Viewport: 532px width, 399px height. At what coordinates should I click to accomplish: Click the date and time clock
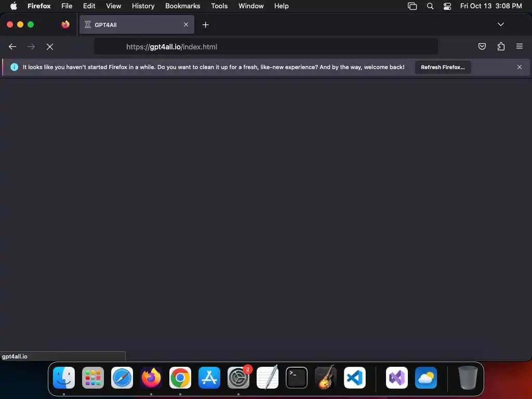point(491,6)
